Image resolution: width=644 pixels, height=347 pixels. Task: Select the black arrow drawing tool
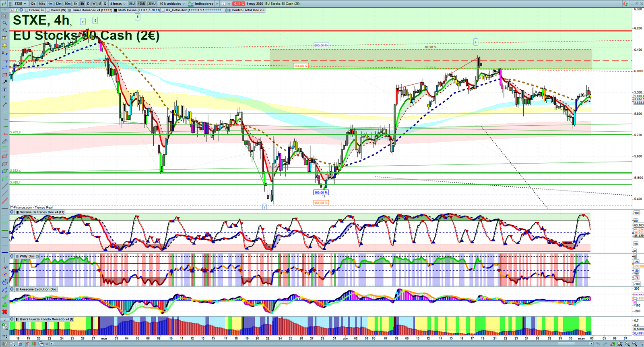tap(4, 82)
